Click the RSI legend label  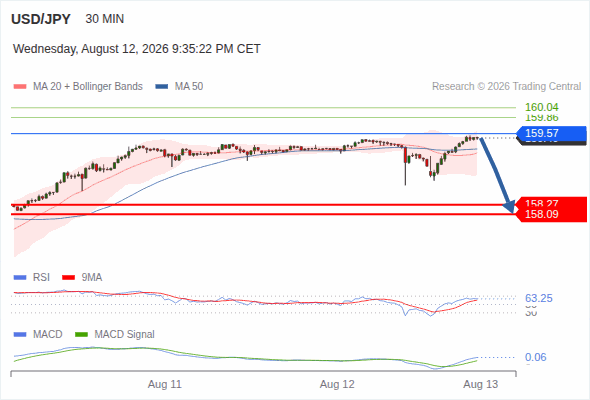[x=41, y=278]
